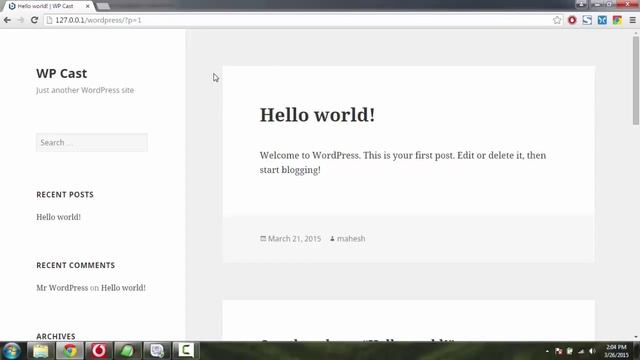Open the green taskbar application icon

(127, 351)
